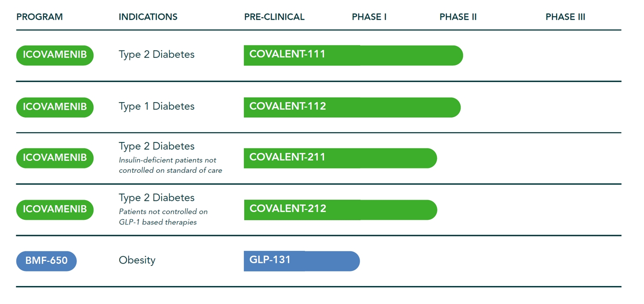Click the PHASE III column header
The image size is (644, 304).
coord(565,17)
